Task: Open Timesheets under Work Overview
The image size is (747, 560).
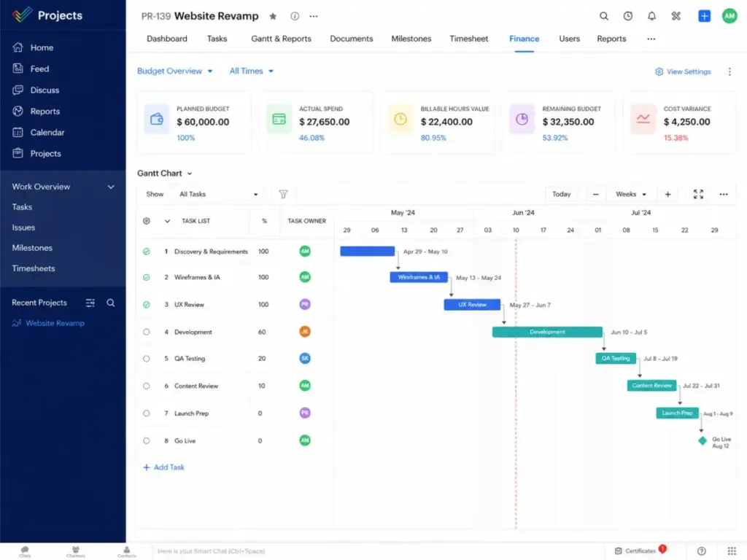Action: [34, 268]
